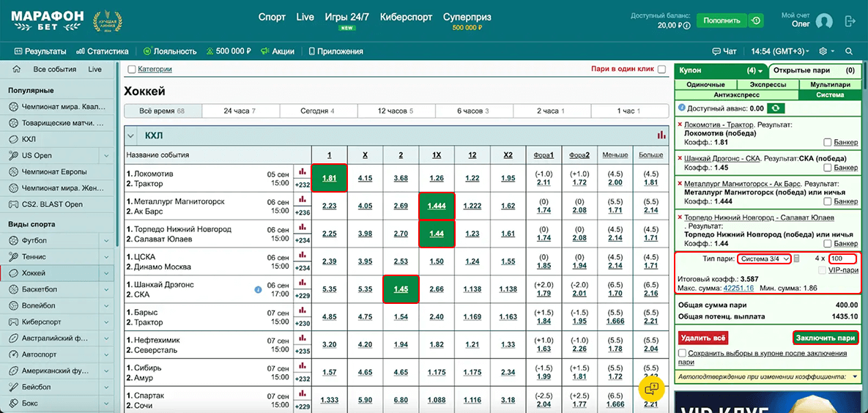This screenshot has width=868, height=413.
Task: Open Результаты in the toolbar
Action: pos(40,51)
